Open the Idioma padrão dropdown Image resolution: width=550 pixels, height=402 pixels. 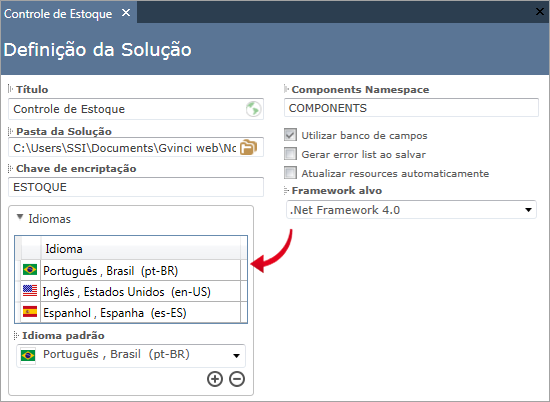131,356
